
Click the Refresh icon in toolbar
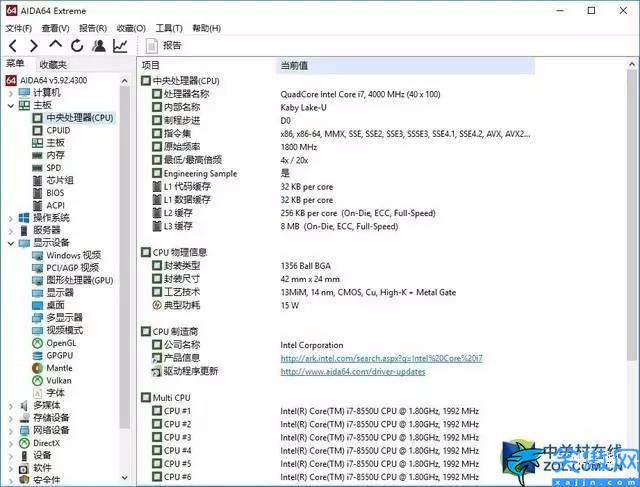tap(77, 46)
